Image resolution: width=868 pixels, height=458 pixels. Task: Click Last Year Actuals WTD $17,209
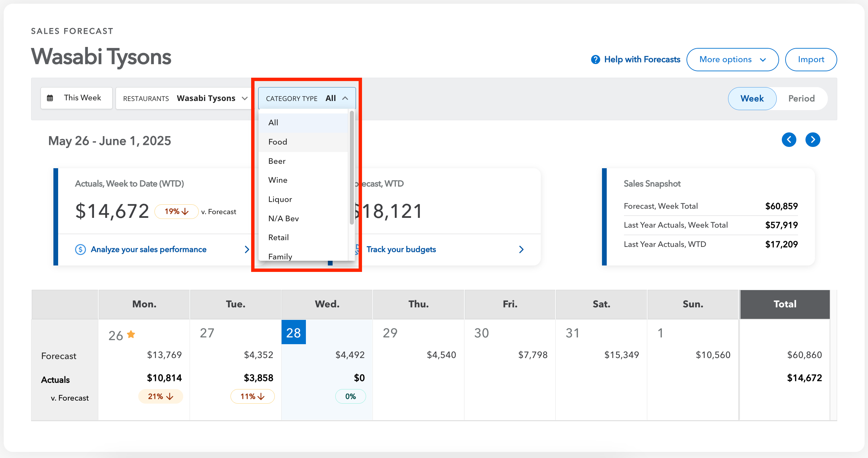(781, 244)
